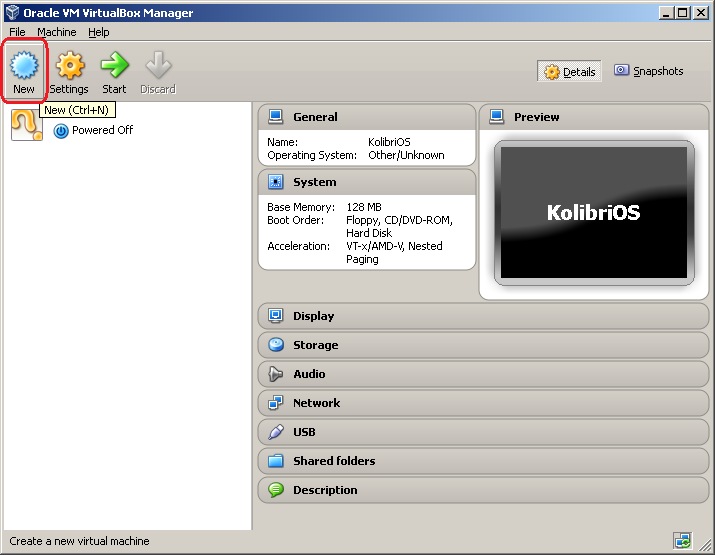
Task: Expand the Description section
Action: point(324,490)
